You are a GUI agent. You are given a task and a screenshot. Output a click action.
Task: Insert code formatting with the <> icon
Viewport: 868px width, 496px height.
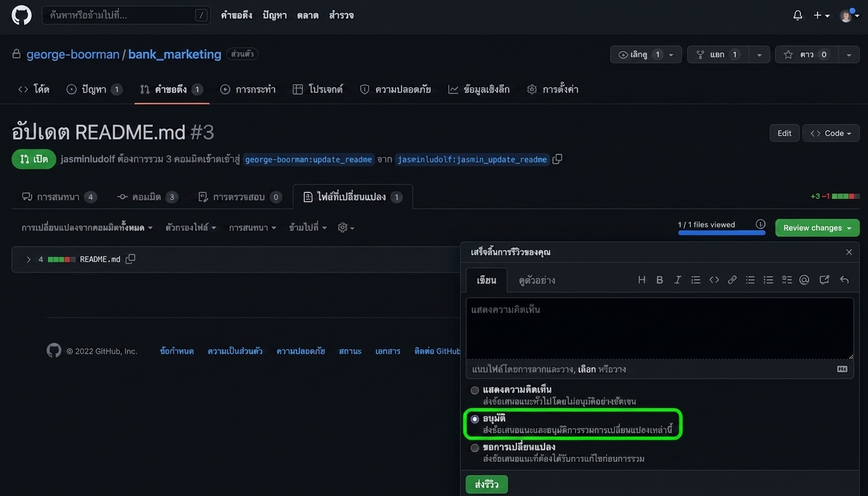tap(714, 280)
